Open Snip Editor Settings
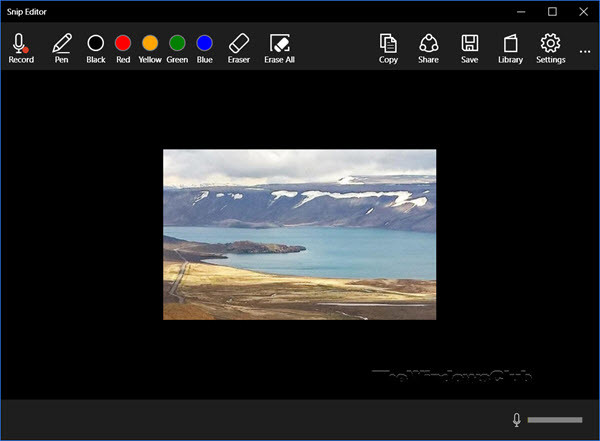The height and width of the screenshot is (441, 600). point(551,48)
